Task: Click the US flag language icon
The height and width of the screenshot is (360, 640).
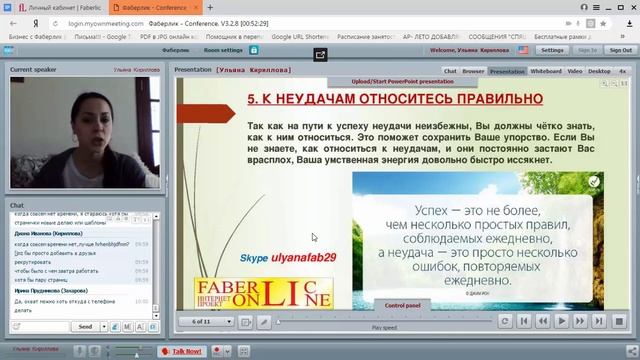Action: click(523, 50)
